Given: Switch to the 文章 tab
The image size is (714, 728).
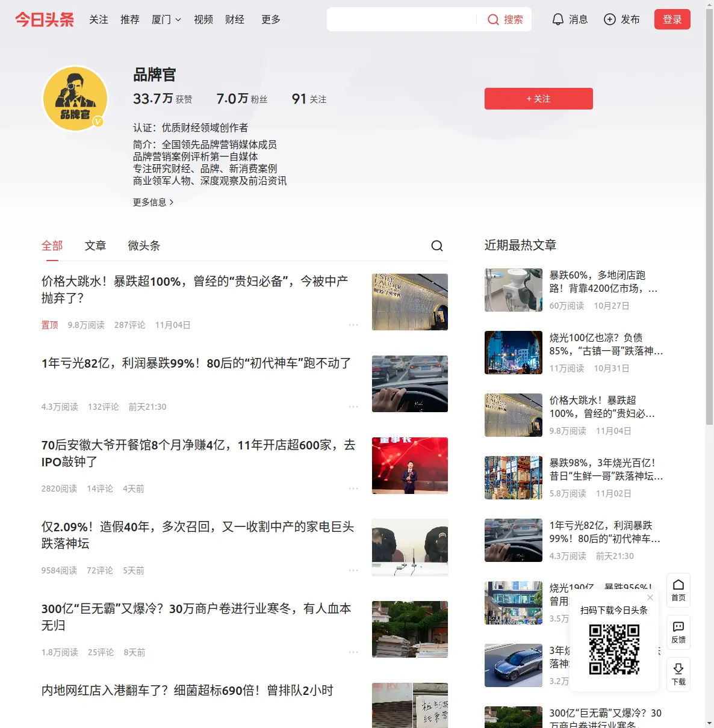Looking at the screenshot, I should [x=96, y=245].
